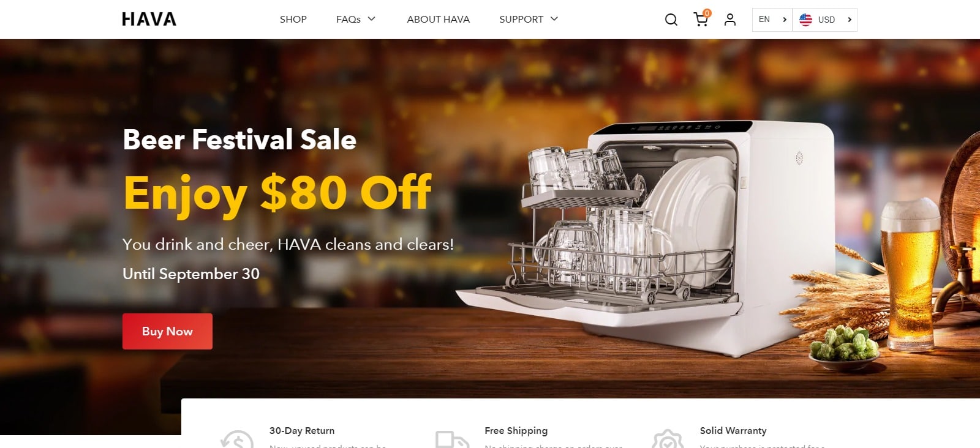
Task: Click the Enjoy $80 Off headline
Action: 277,193
